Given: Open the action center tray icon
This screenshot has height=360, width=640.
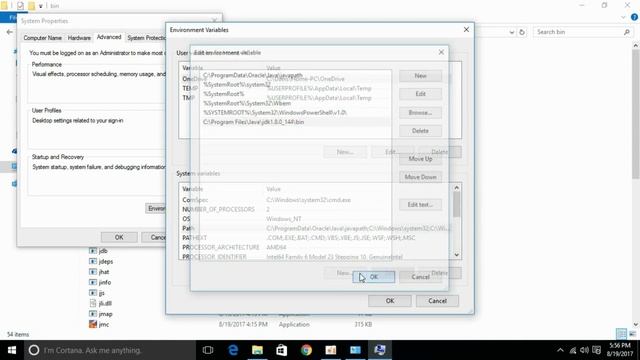Looking at the screenshot, I should [596, 350].
